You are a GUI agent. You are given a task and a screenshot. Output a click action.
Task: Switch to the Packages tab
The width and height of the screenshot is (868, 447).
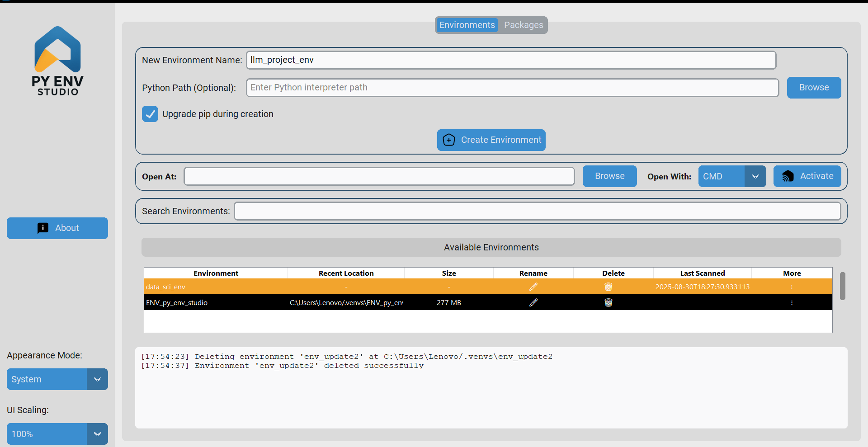[x=523, y=25]
